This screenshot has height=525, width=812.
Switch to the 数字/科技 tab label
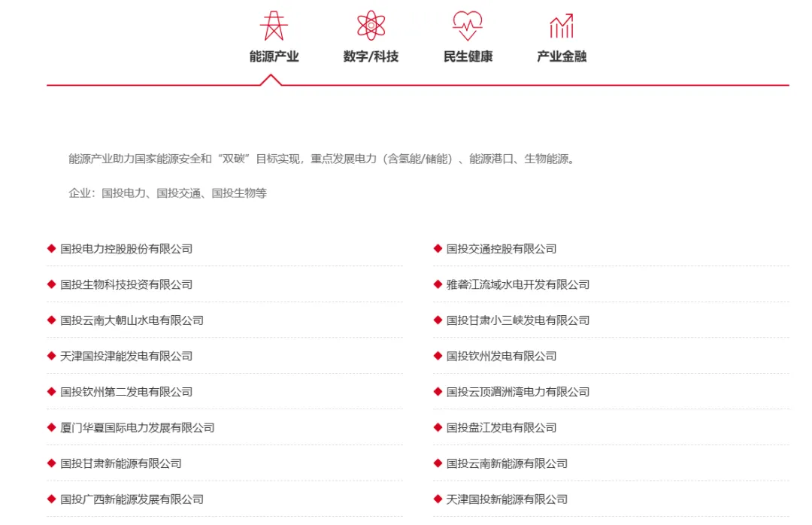pyautogui.click(x=371, y=56)
